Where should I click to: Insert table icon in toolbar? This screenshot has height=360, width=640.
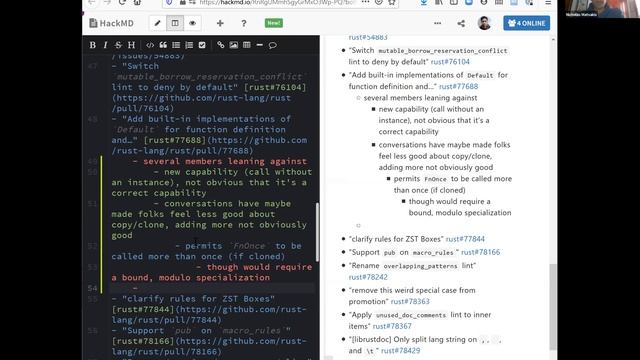(x=247, y=45)
